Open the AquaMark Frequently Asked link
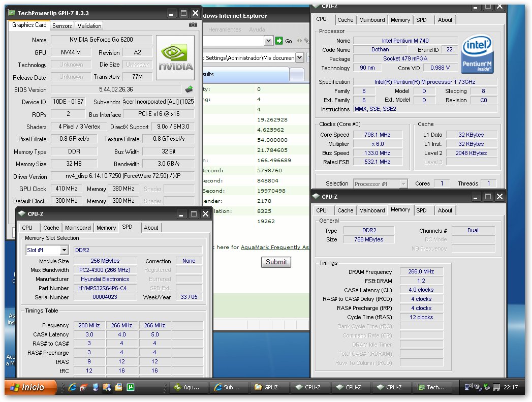 click(275, 248)
